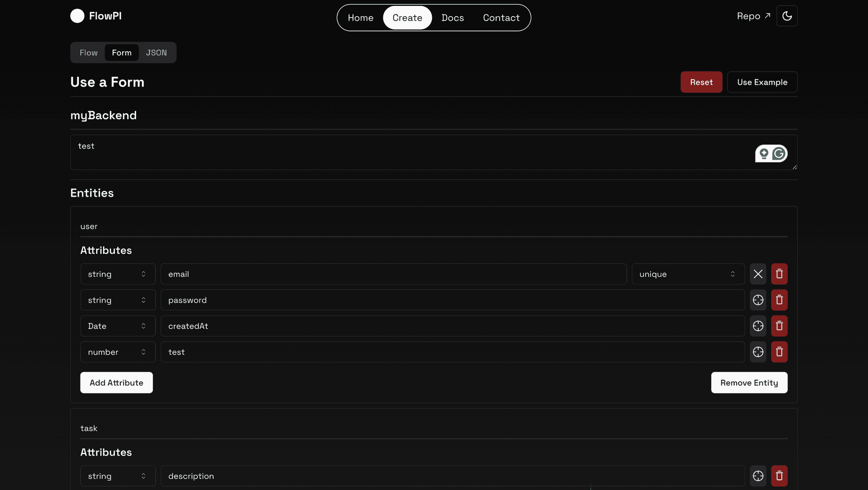Click the Use Example button
The height and width of the screenshot is (490, 868).
[762, 82]
